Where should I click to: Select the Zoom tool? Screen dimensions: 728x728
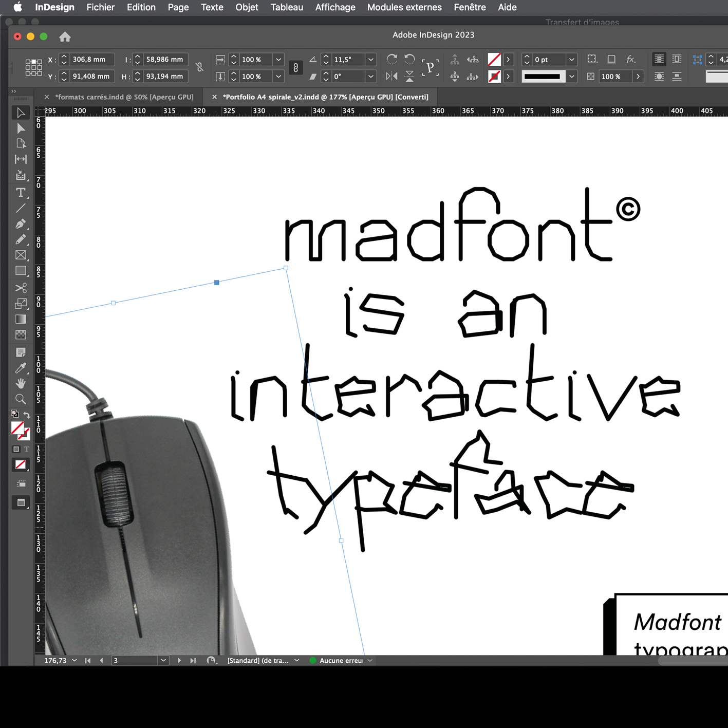coord(21,399)
